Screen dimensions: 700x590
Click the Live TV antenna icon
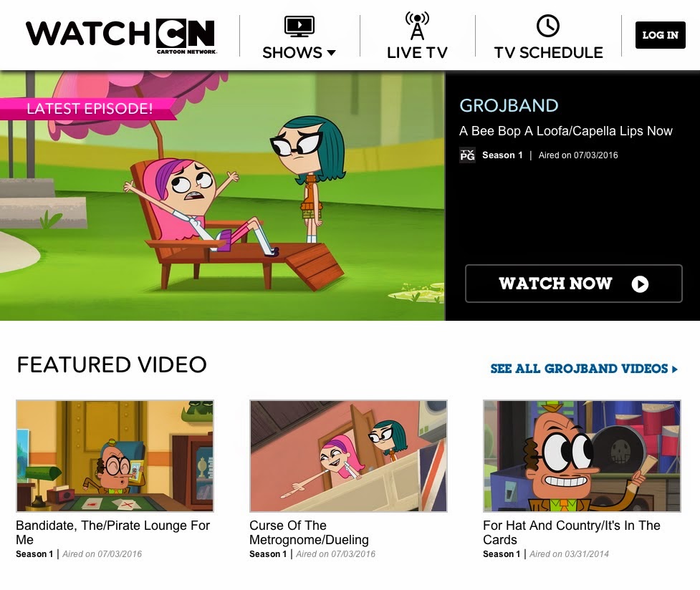click(417, 26)
